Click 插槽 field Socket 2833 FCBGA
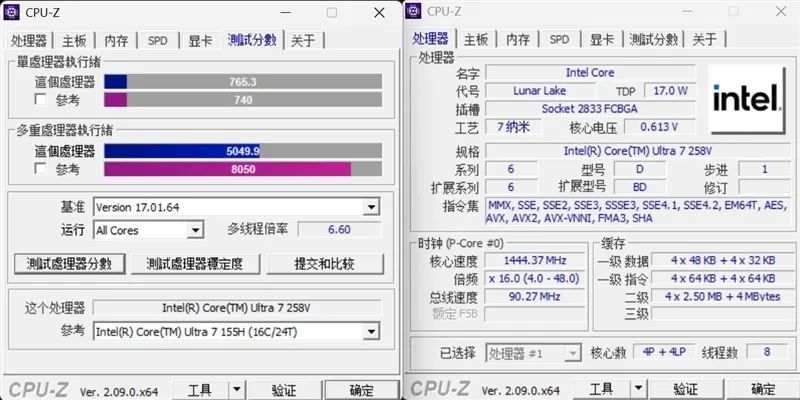 pos(590,109)
